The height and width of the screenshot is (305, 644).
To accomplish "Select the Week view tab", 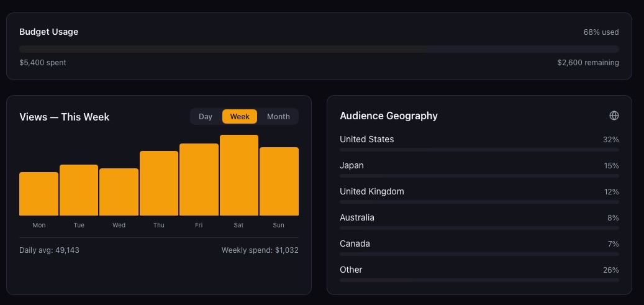I will click(240, 117).
